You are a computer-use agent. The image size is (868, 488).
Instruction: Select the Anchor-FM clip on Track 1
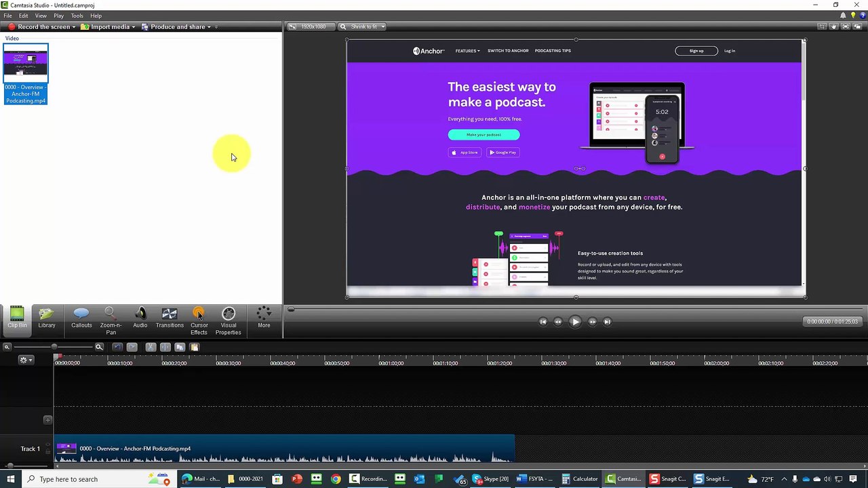pos(285,449)
